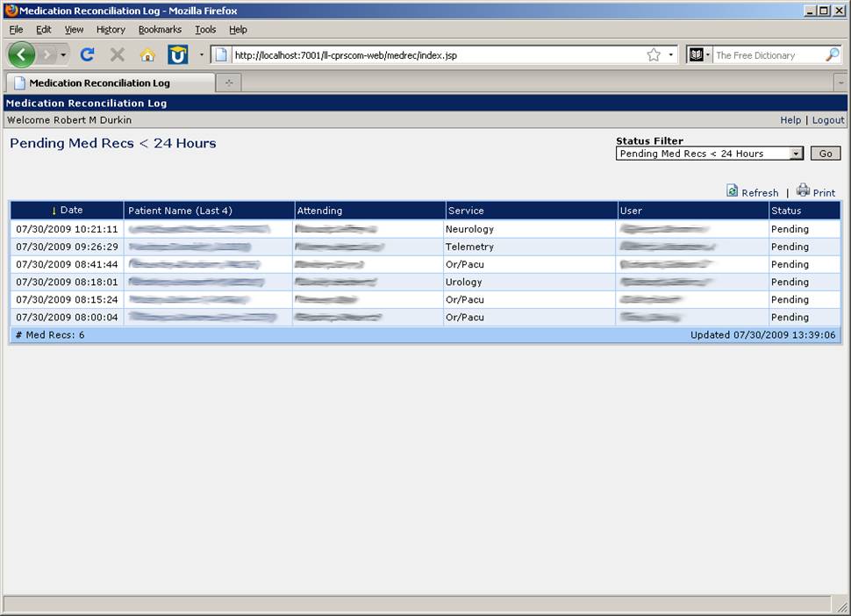This screenshot has height=616, width=851.
Task: Sort the table by the Date column header
Action: click(71, 211)
